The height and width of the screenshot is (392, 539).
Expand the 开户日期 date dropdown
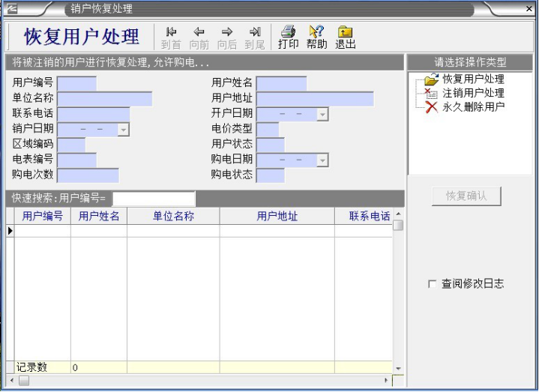[322, 115]
